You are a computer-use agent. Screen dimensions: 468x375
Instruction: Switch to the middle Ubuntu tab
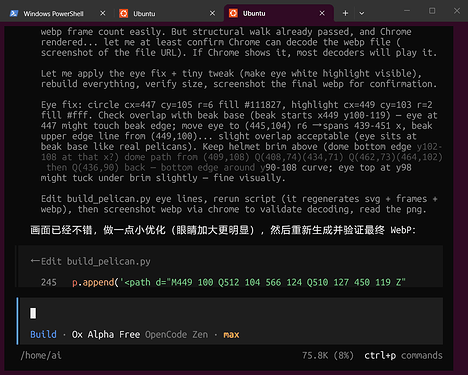point(167,13)
